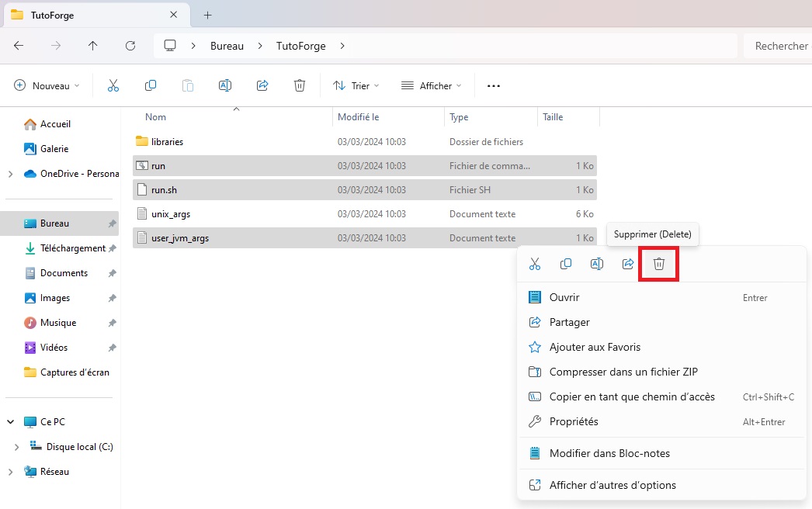This screenshot has width=812, height=509.
Task: Sort by the Modifié le column header
Action: tap(359, 117)
